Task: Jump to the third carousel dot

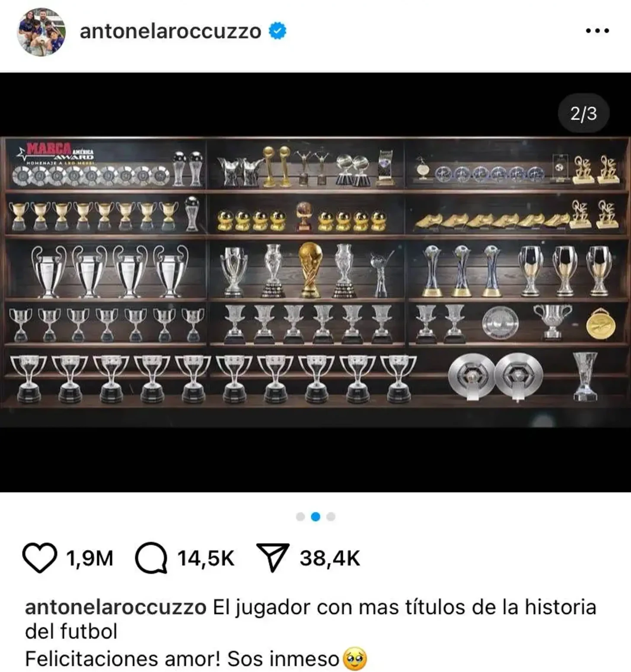Action: [331, 516]
